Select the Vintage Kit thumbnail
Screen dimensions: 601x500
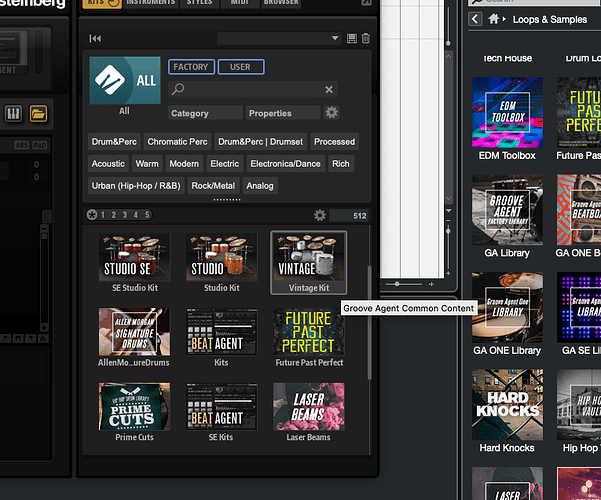tap(309, 263)
